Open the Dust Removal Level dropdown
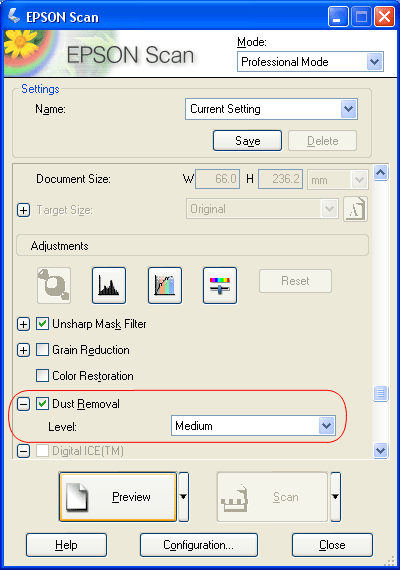Viewport: 400px width, 570px height. tap(253, 426)
